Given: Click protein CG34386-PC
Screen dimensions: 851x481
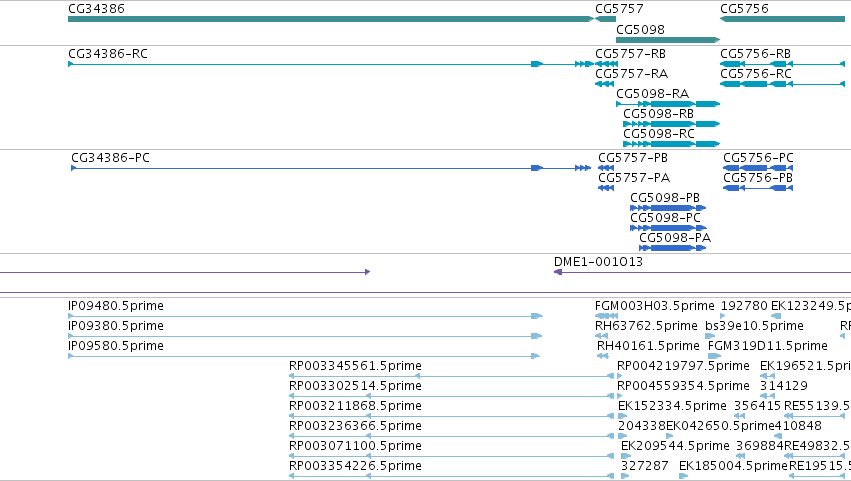Looking at the screenshot, I should click(x=110, y=158).
